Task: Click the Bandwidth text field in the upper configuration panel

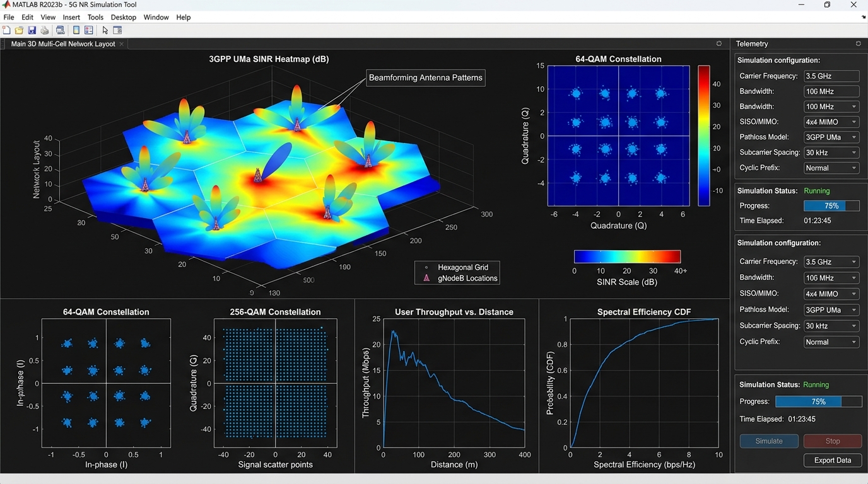Action: click(831, 91)
